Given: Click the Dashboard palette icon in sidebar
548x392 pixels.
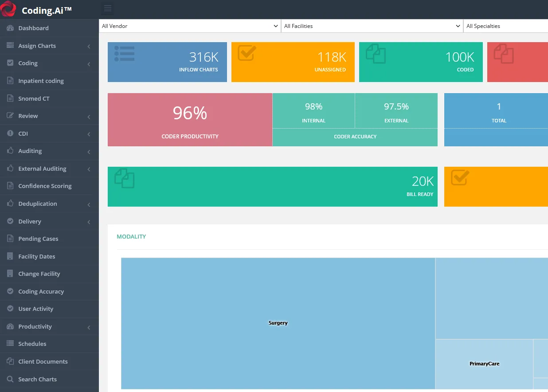Looking at the screenshot, I should click(10, 28).
